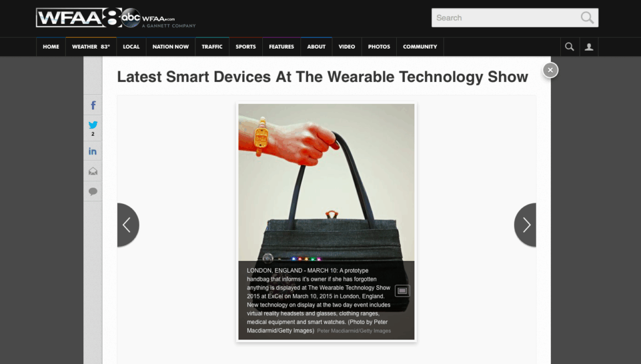641x364 pixels.
Task: Open the Community navigation link
Action: pyautogui.click(x=420, y=47)
